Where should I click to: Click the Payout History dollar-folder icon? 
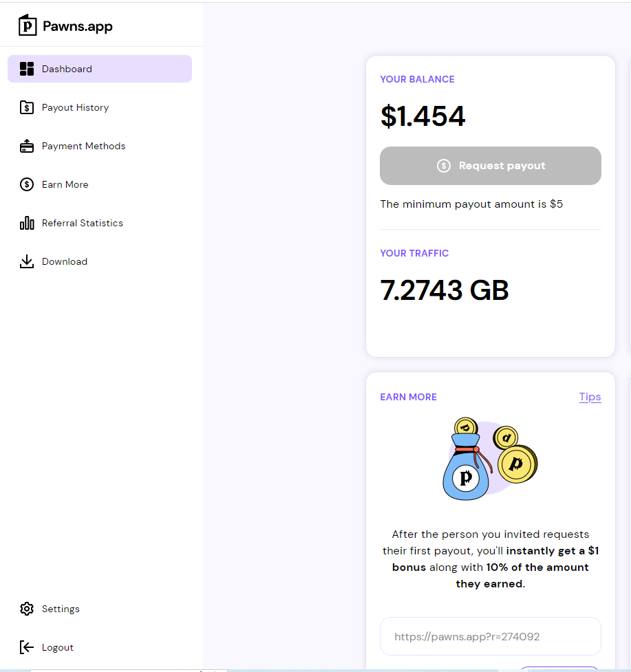(x=27, y=107)
